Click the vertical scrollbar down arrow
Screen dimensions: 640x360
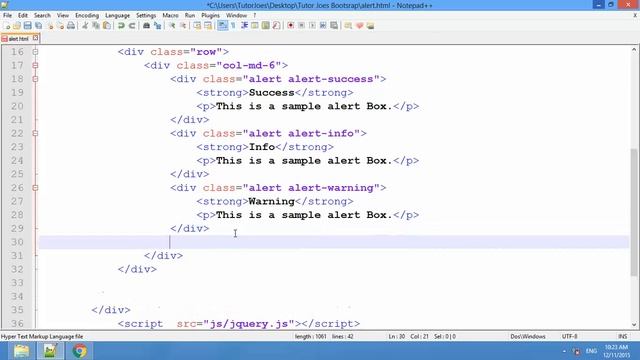click(x=634, y=325)
